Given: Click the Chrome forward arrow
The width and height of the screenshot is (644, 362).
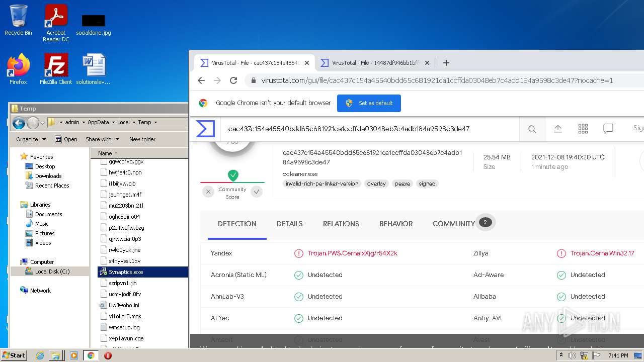Looking at the screenshot, I should pos(217,80).
